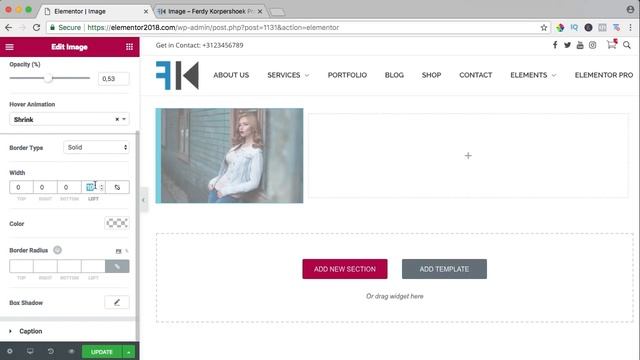
Task: Open Box Shadow edit pencil
Action: pos(117,302)
